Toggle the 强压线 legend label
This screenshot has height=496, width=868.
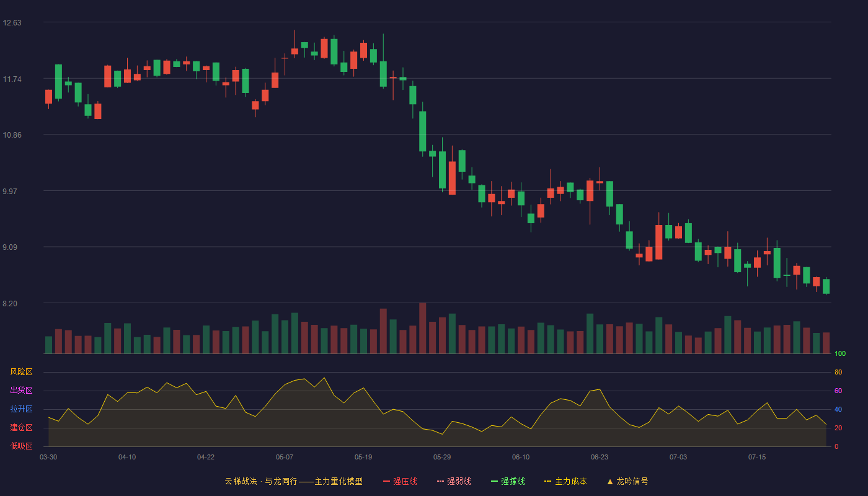pos(405,481)
